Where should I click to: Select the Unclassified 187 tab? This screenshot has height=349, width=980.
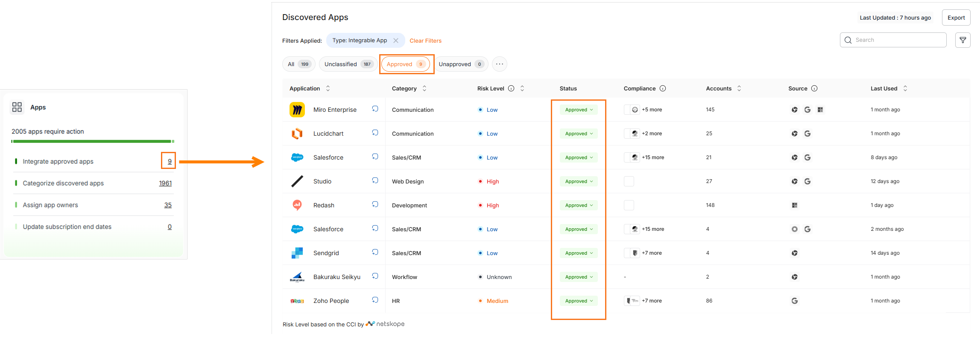(348, 64)
